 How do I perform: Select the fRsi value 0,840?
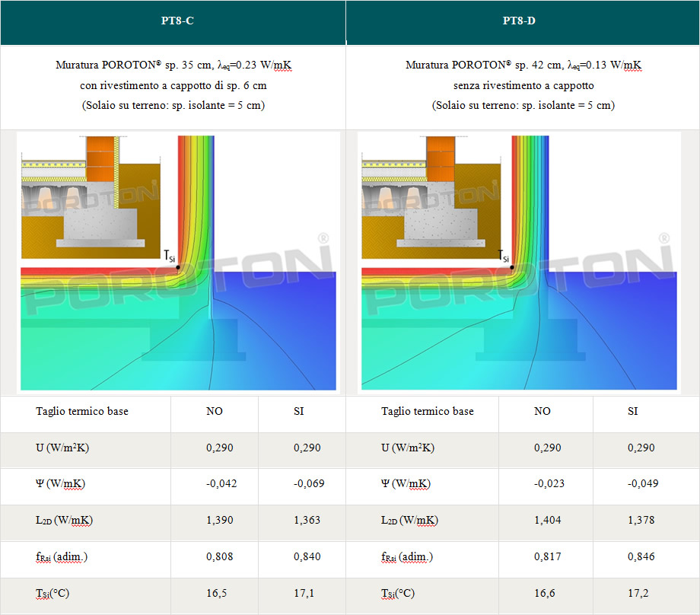pyautogui.click(x=307, y=557)
